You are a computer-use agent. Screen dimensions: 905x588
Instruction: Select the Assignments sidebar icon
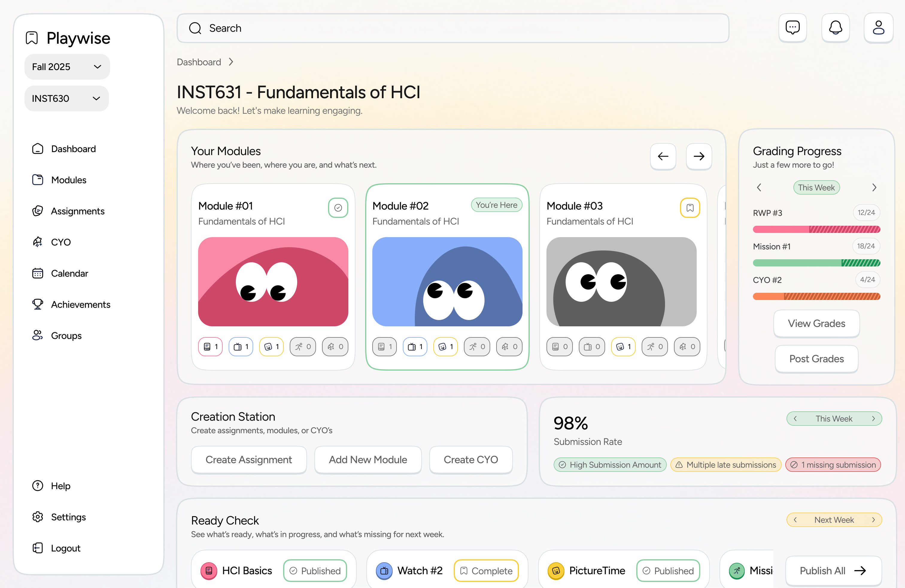tap(38, 211)
